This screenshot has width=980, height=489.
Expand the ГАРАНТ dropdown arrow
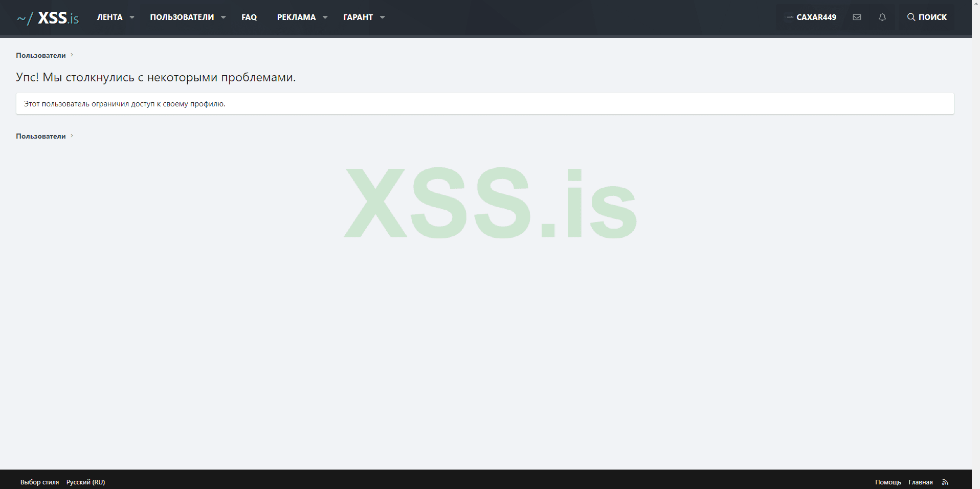click(383, 17)
